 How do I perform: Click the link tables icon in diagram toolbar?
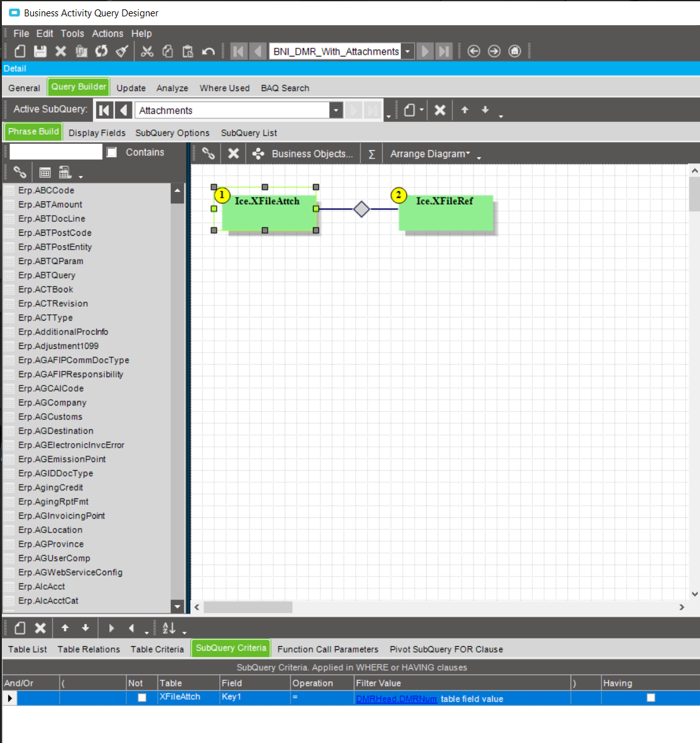(x=209, y=153)
